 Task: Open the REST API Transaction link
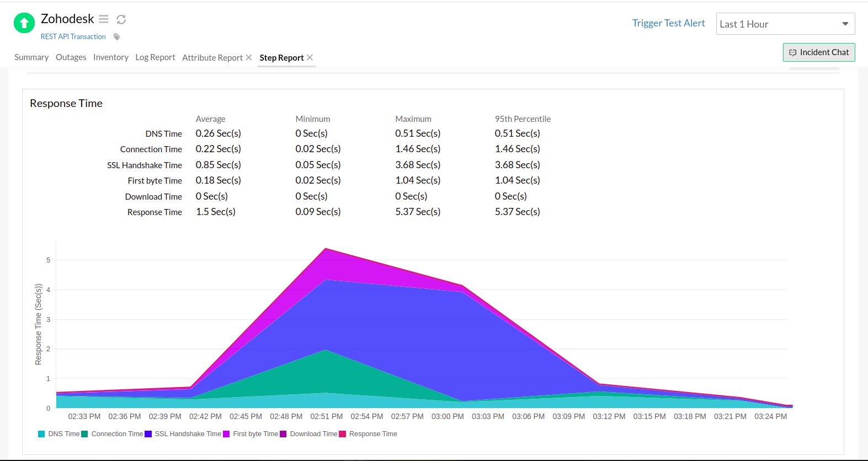(x=73, y=37)
